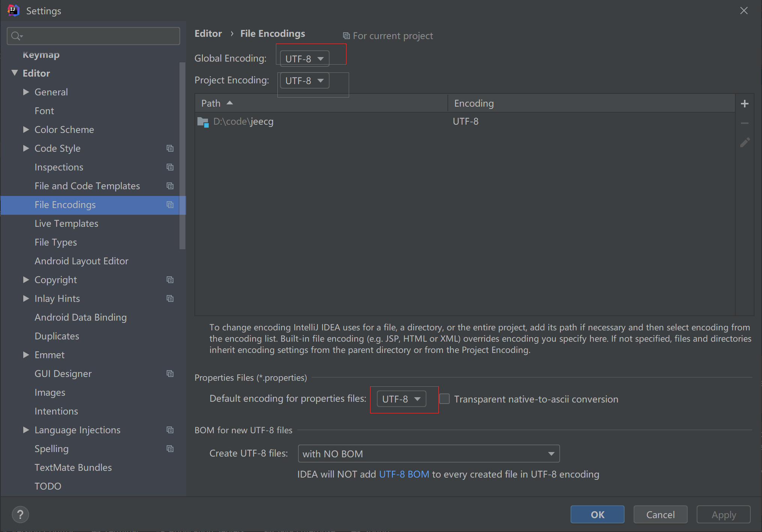Click the pencil edit icon

point(745,142)
